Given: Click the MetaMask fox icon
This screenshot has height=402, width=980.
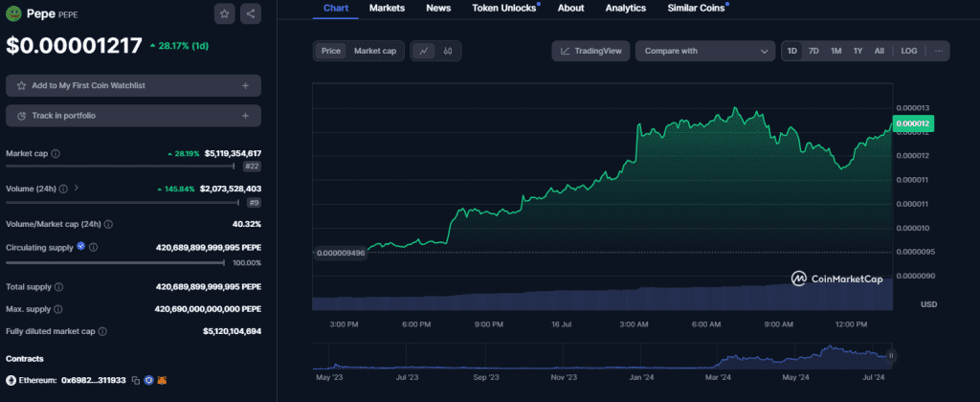Looking at the screenshot, I should click(163, 380).
